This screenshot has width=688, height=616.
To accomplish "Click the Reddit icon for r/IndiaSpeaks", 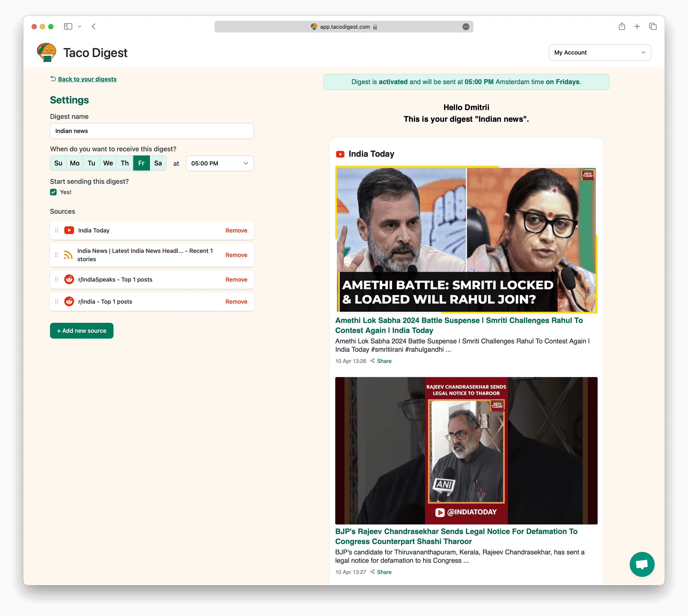I will click(69, 279).
